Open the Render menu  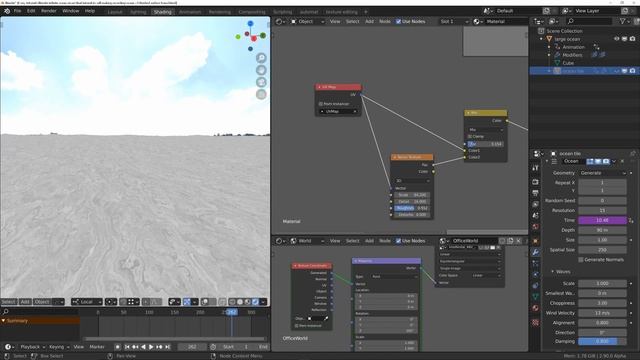tap(49, 11)
